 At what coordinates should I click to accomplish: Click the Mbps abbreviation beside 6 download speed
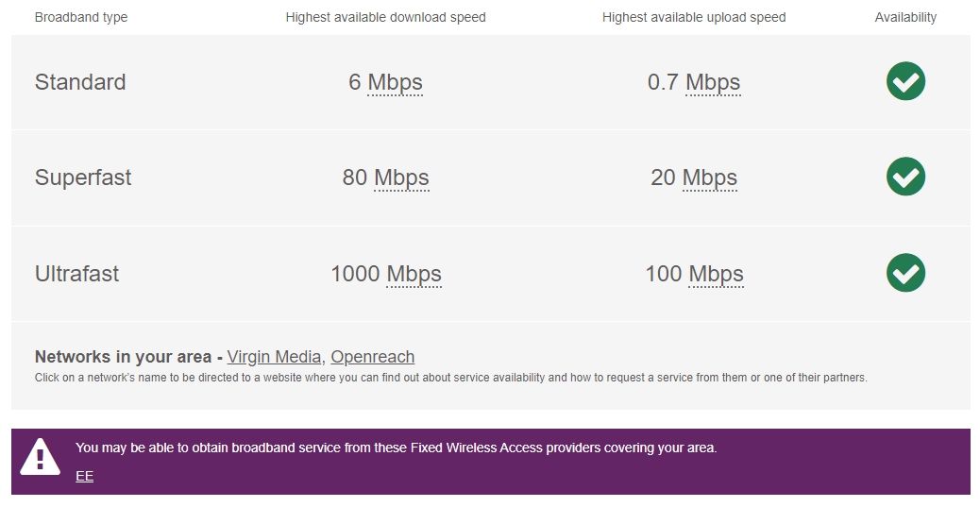click(395, 82)
